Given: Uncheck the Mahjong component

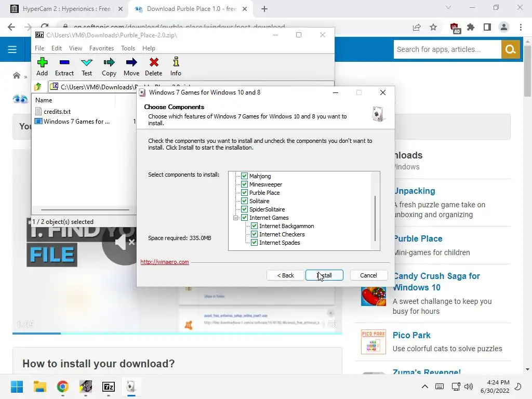Looking at the screenshot, I should pos(244,176).
